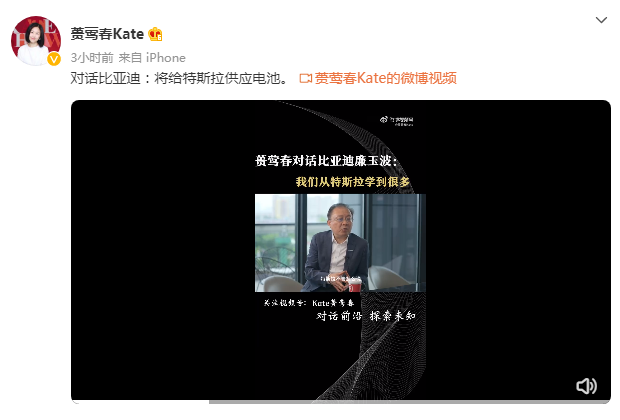This screenshot has width=620, height=420.
Task: Click the white title 黄莺春对话比亚迪廉玉波
Action: click(326, 161)
